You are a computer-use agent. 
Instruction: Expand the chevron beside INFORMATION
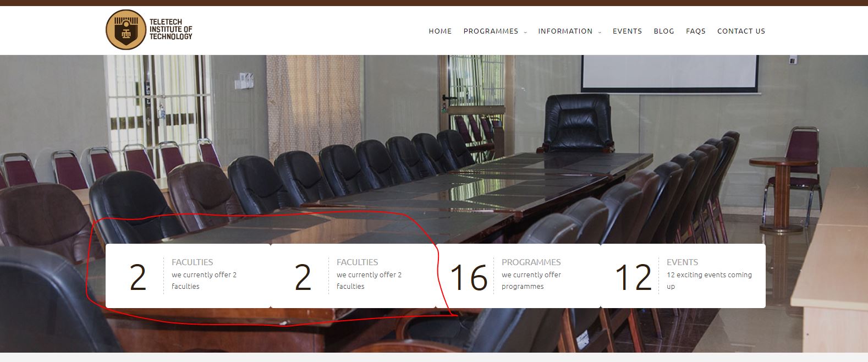pyautogui.click(x=600, y=32)
